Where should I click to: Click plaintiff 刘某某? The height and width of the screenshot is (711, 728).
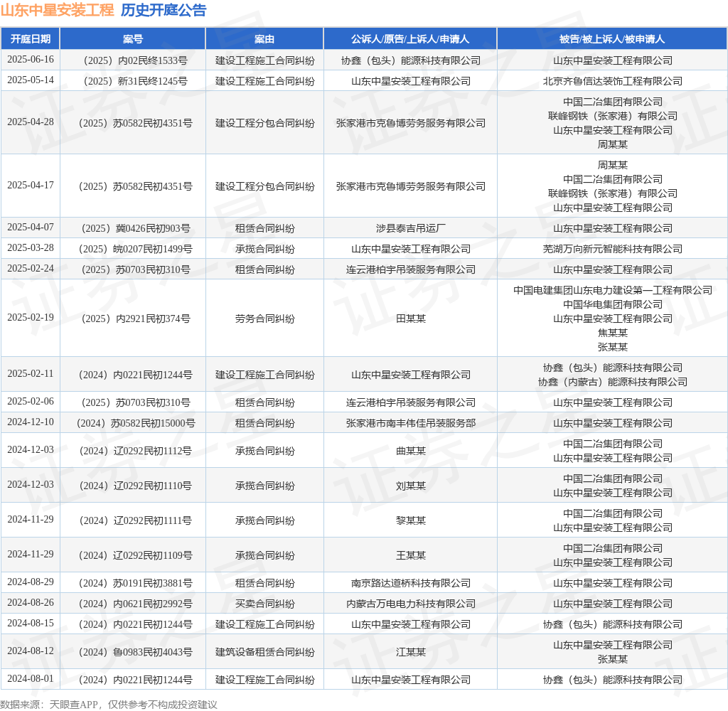tap(410, 486)
